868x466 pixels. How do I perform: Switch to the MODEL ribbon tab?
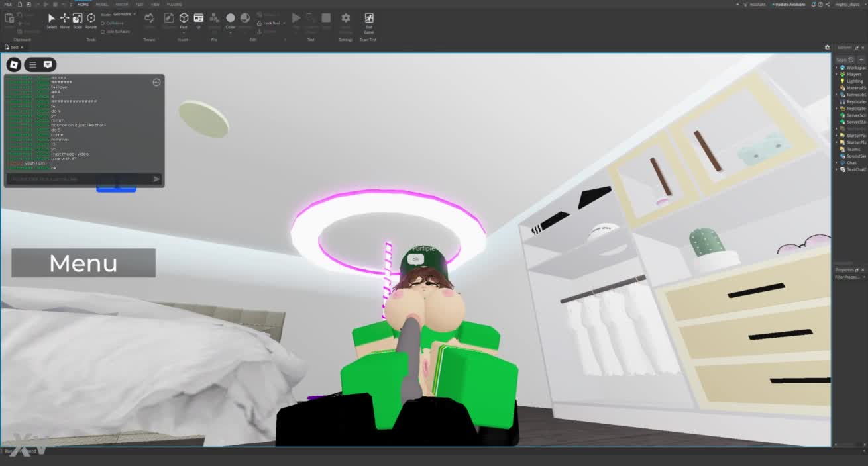coord(102,4)
